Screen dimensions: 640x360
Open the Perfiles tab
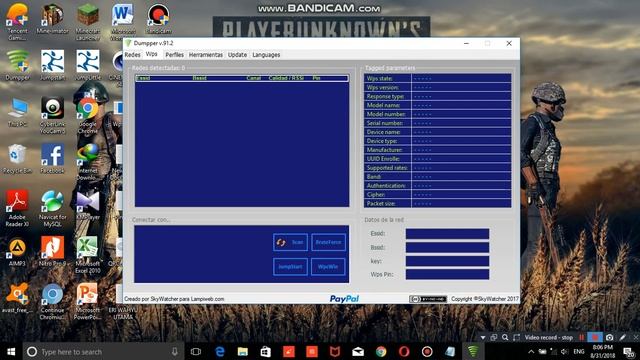[174, 55]
